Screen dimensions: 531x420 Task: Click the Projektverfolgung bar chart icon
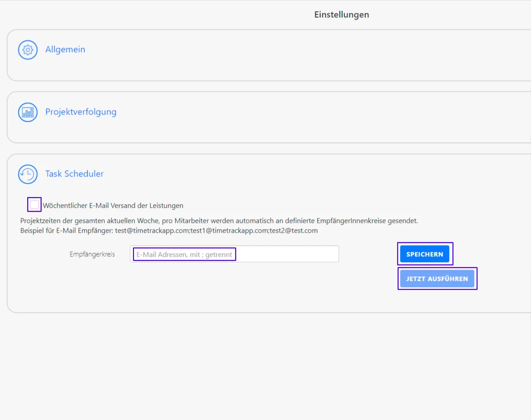[27, 112]
